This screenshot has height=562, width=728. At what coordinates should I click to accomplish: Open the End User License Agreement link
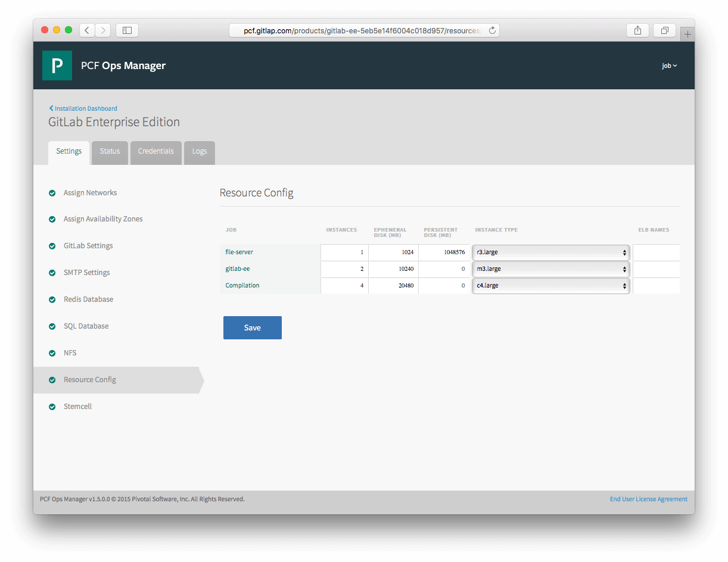(648, 499)
